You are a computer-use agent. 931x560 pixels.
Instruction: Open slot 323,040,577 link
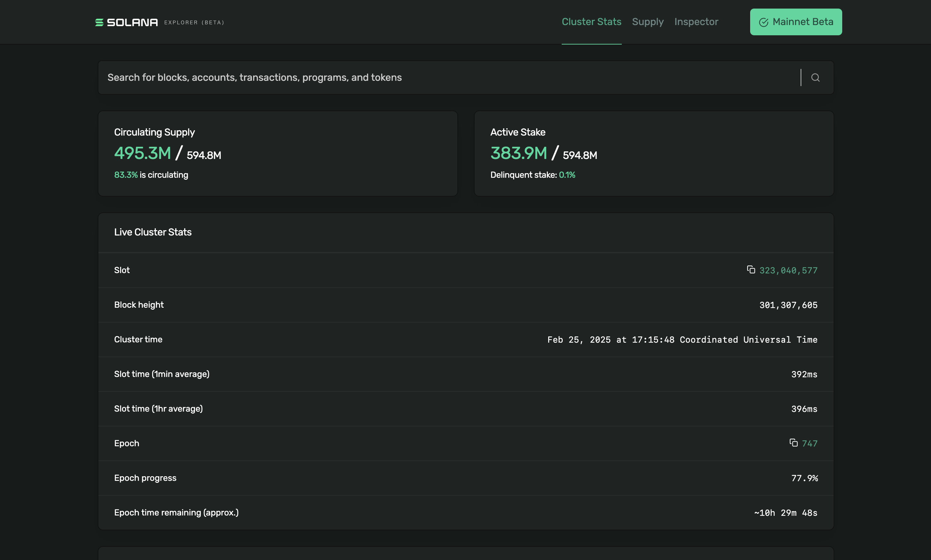point(788,270)
